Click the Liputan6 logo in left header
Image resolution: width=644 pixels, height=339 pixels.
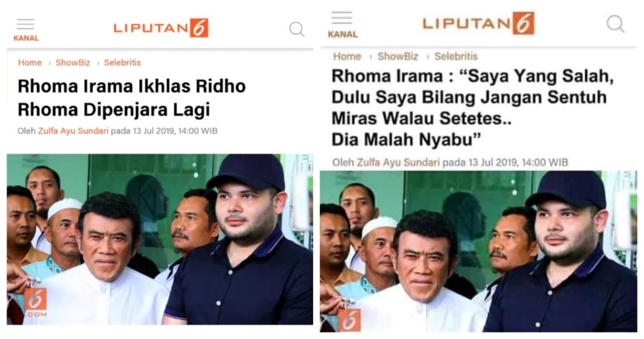point(161,28)
